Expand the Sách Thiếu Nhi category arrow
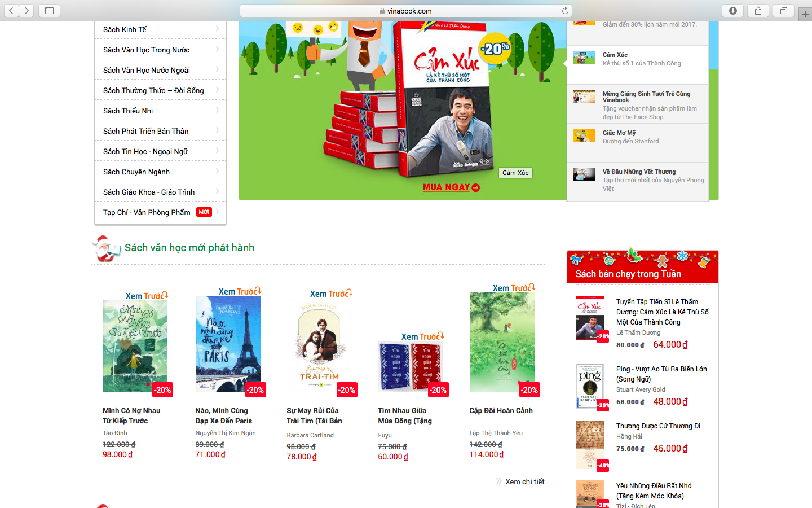Screen dimensions: 812x508 (217, 110)
